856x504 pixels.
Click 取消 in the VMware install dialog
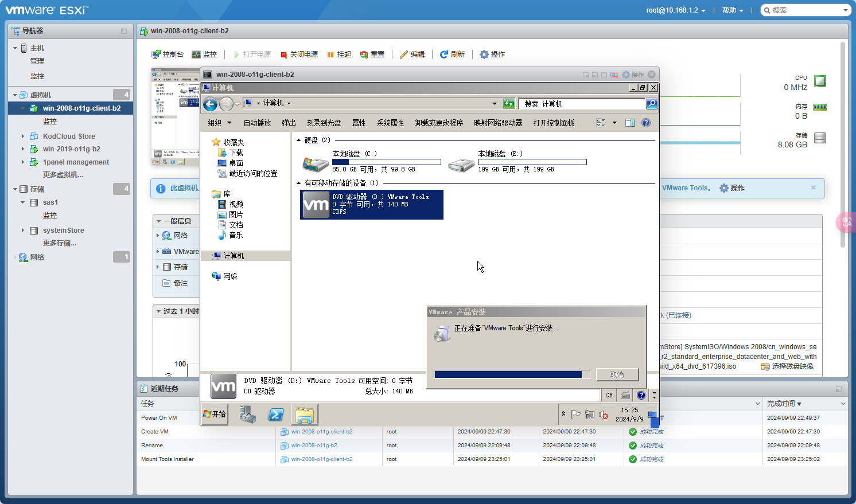pos(617,374)
